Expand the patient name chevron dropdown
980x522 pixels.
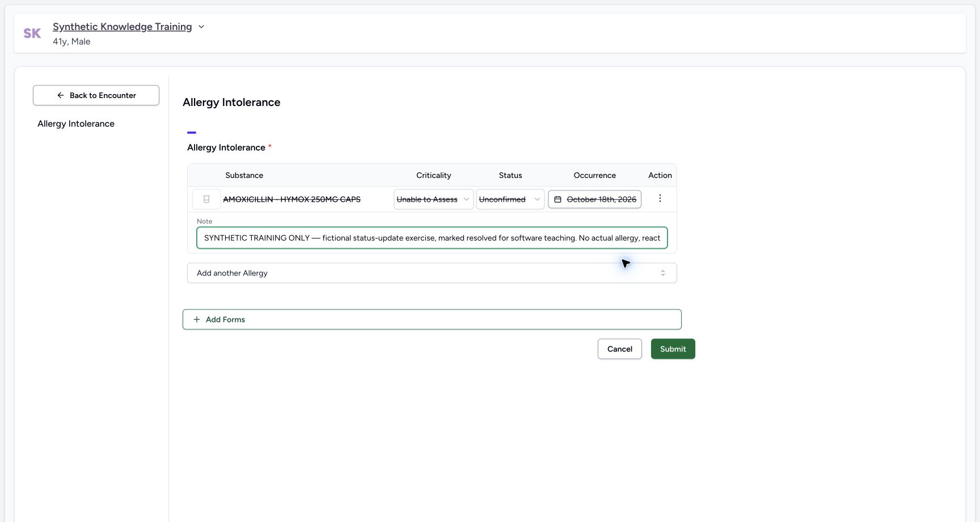201,27
